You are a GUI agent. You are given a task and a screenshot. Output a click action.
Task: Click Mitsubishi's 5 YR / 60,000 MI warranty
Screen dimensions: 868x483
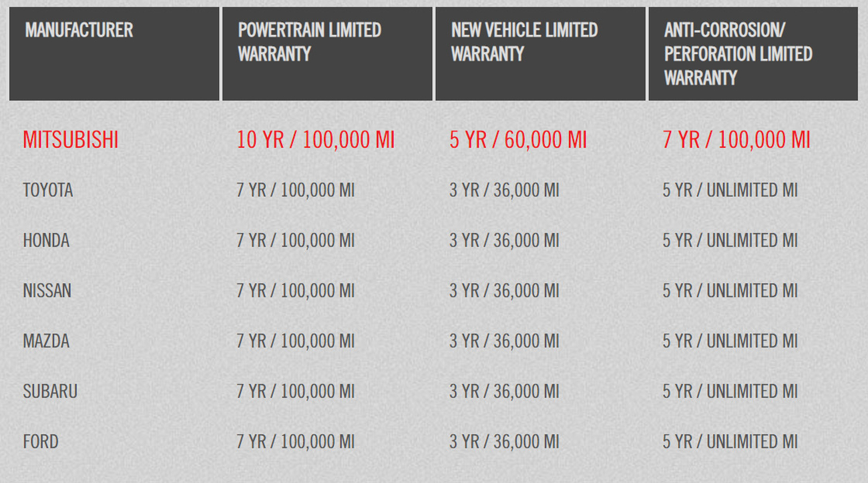tap(518, 140)
